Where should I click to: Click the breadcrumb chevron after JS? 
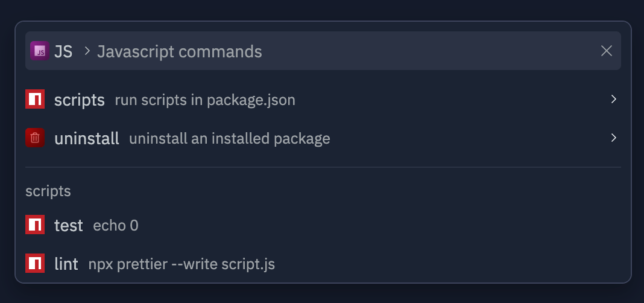click(87, 51)
